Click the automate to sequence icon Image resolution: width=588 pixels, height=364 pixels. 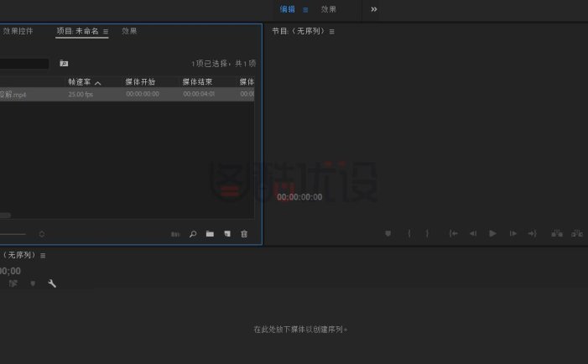pyautogui.click(x=175, y=234)
